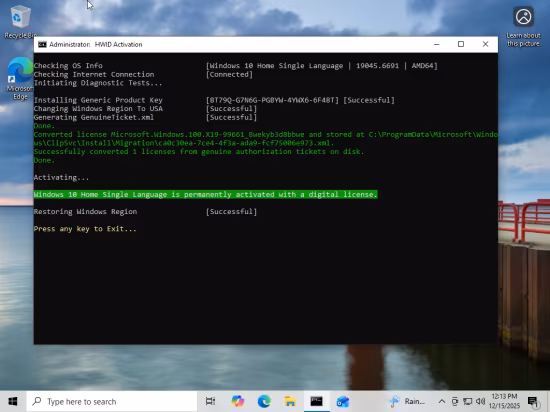Image resolution: width=550 pixels, height=412 pixels.
Task: Open the Recycle Bin desktop icon
Action: [20, 22]
